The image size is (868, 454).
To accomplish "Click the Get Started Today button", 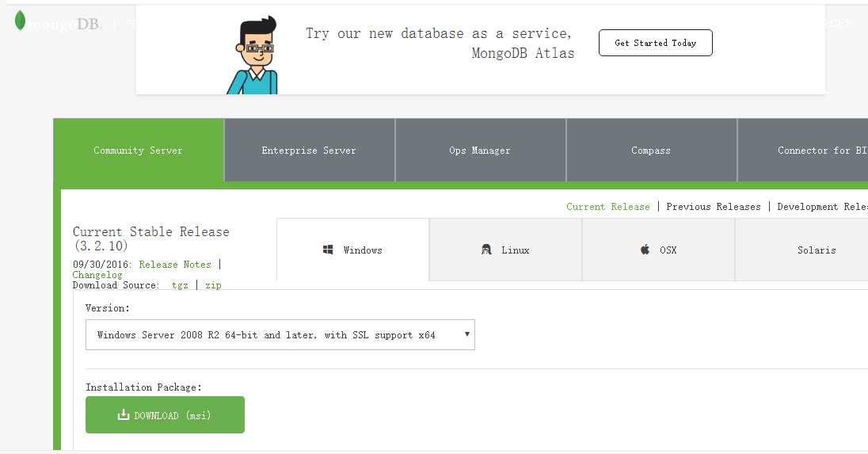I will pos(656,43).
